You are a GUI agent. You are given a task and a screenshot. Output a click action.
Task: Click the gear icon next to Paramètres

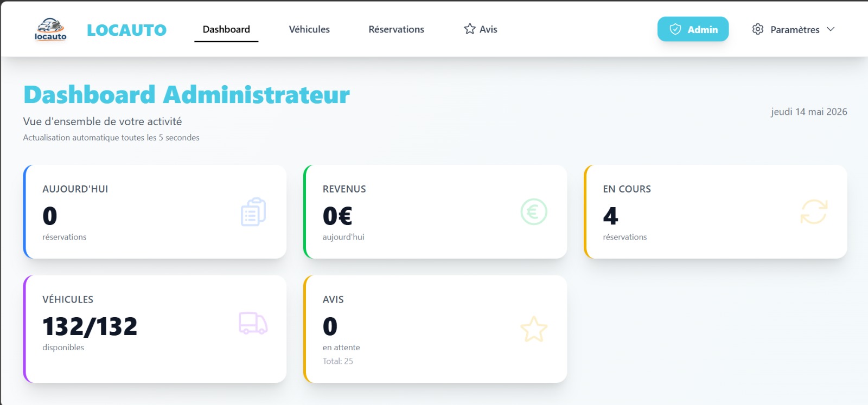[x=758, y=29]
